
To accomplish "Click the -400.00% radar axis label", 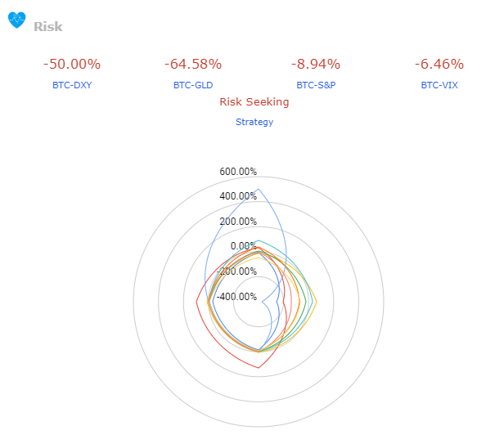I will [x=237, y=297].
